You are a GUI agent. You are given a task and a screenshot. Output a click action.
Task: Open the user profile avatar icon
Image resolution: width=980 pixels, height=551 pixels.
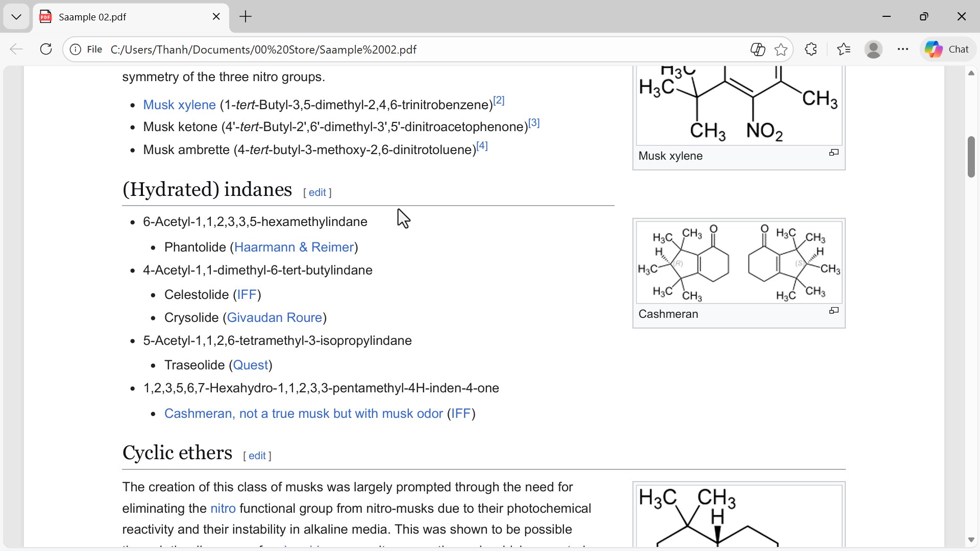pos(873,49)
